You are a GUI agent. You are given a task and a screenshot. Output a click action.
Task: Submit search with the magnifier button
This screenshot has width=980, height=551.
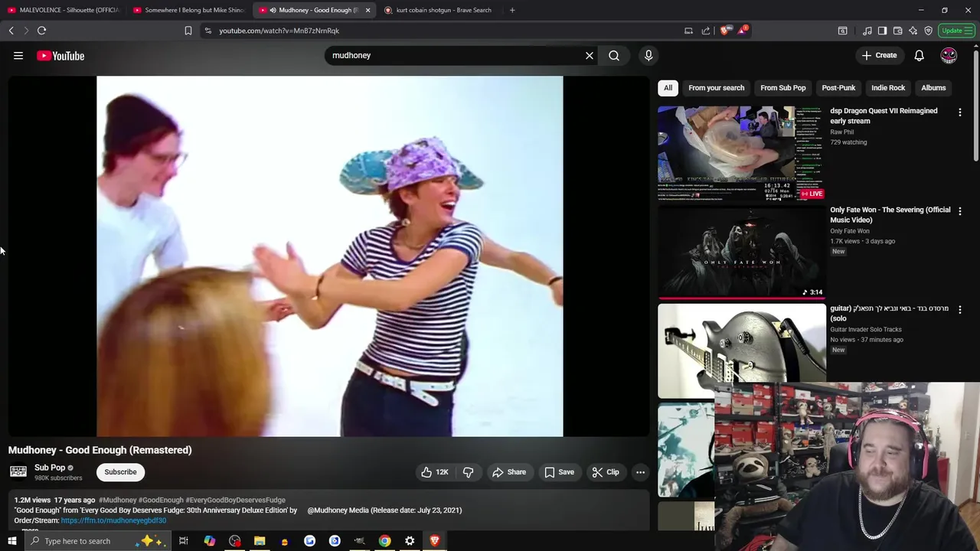coord(614,55)
